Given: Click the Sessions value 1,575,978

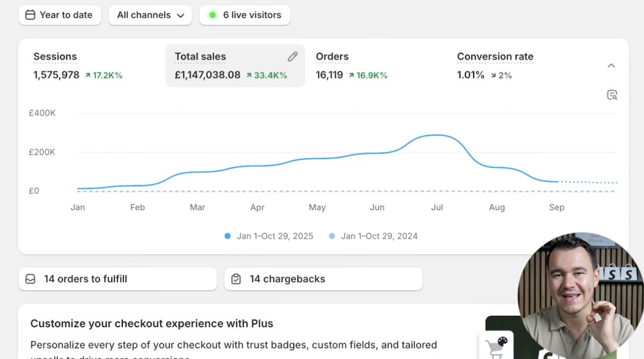Looking at the screenshot, I should tap(56, 75).
